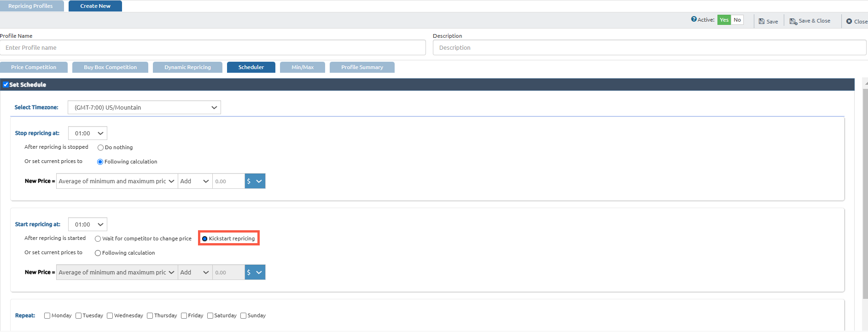
Task: Open the stop-section dollar currency dropdown
Action: 255,181
